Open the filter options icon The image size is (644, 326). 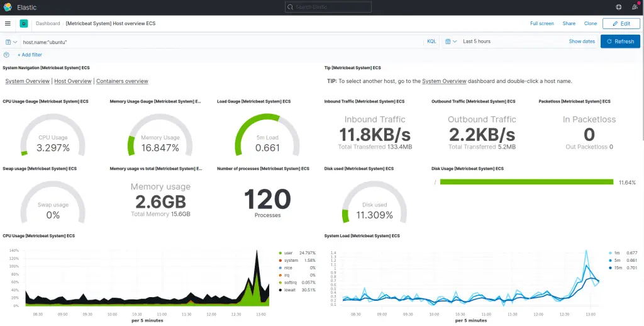tap(6, 55)
